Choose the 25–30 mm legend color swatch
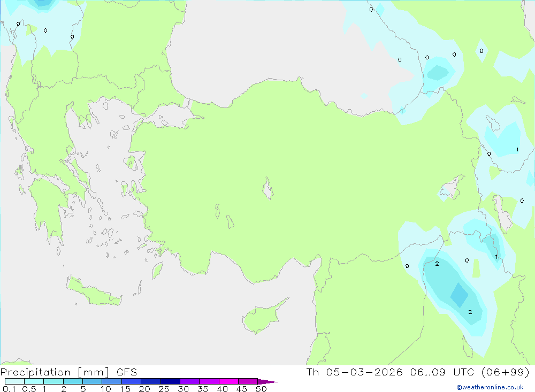This screenshot has height=392, width=535. 170,381
